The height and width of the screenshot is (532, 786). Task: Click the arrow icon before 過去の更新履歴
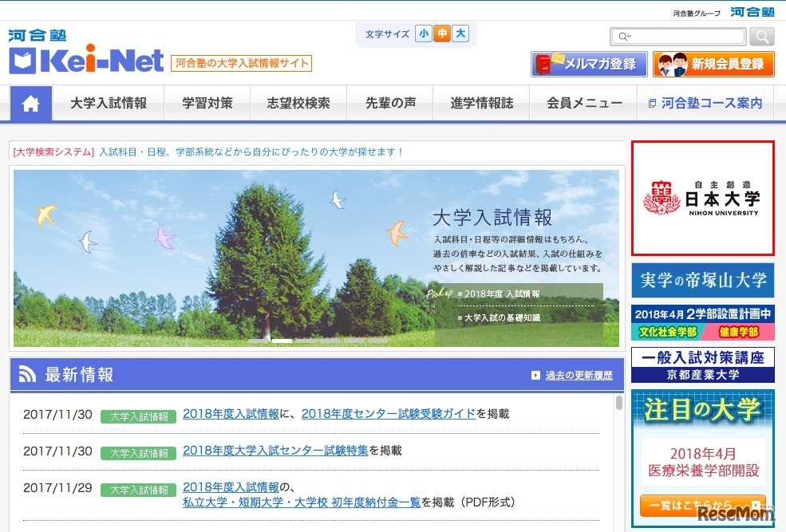(535, 375)
